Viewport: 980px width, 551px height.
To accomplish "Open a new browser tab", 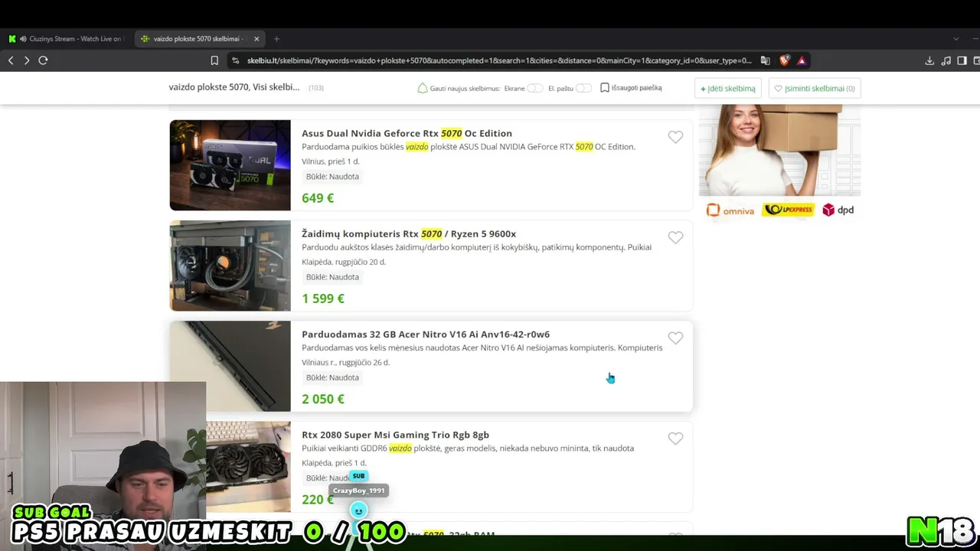I will click(276, 39).
